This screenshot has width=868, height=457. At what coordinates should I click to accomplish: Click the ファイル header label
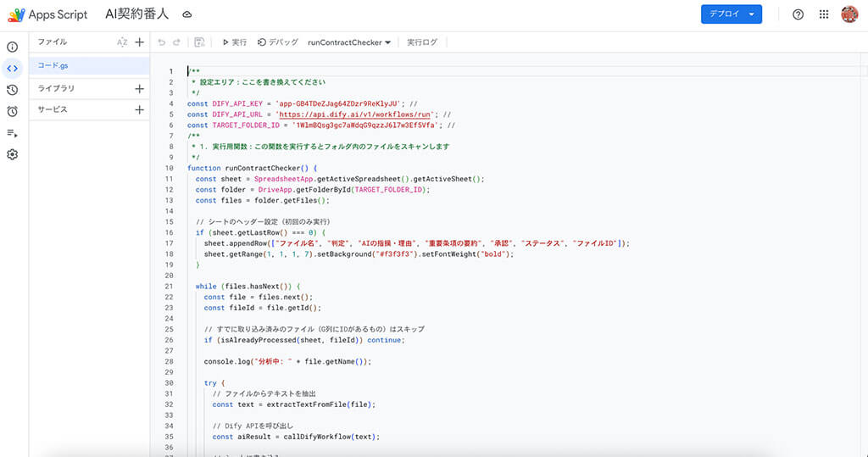tap(52, 42)
